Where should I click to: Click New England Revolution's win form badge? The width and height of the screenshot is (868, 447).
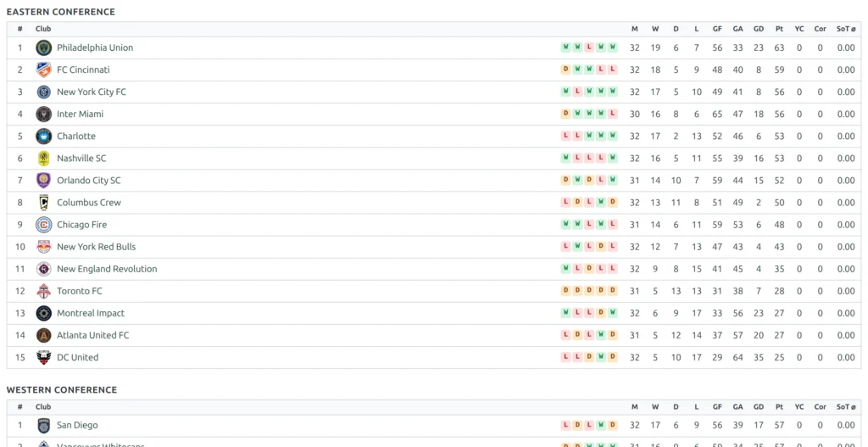pos(565,269)
